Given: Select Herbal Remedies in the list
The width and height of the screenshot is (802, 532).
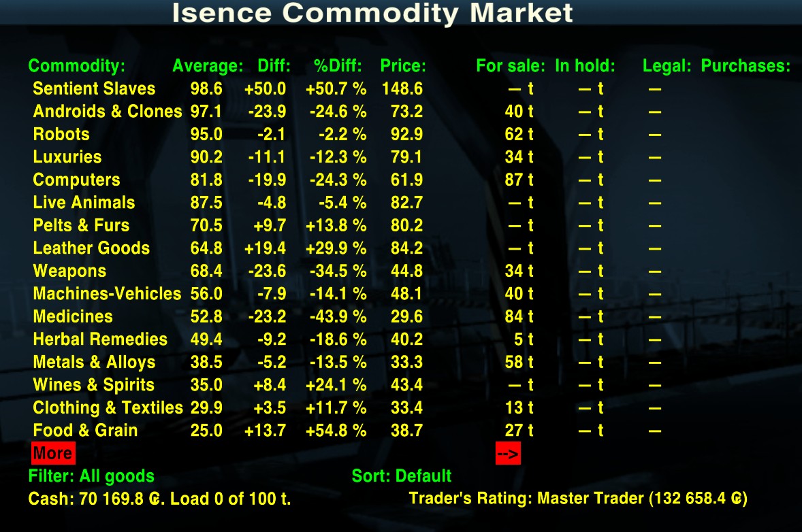Looking at the screenshot, I should tap(100, 339).
